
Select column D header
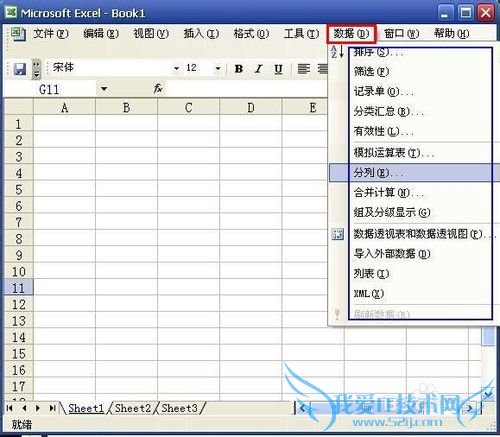[x=251, y=107]
